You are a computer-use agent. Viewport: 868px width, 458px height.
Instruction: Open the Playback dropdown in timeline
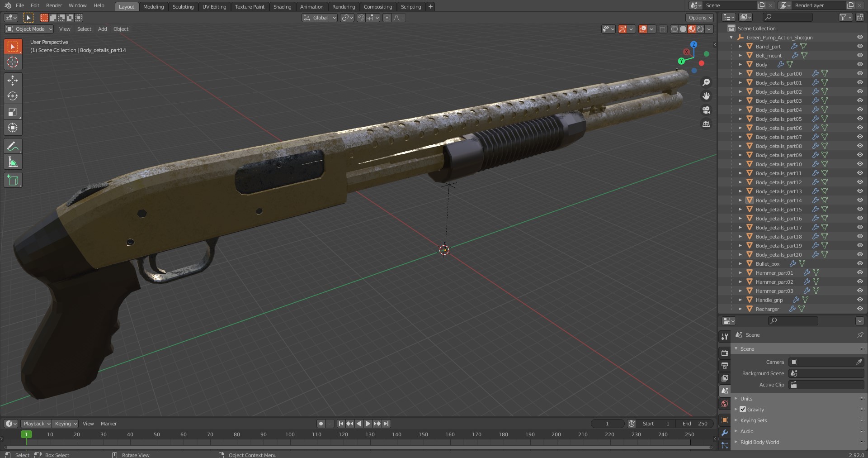pos(36,424)
